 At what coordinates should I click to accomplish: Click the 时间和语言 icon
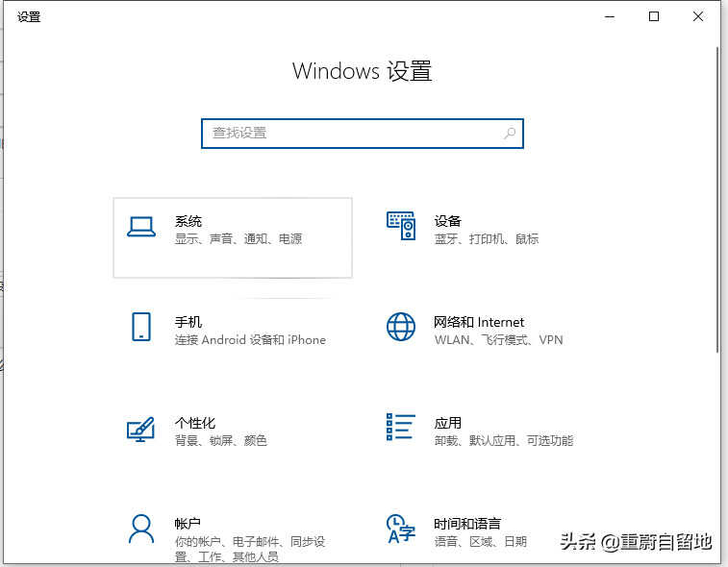[x=400, y=529]
